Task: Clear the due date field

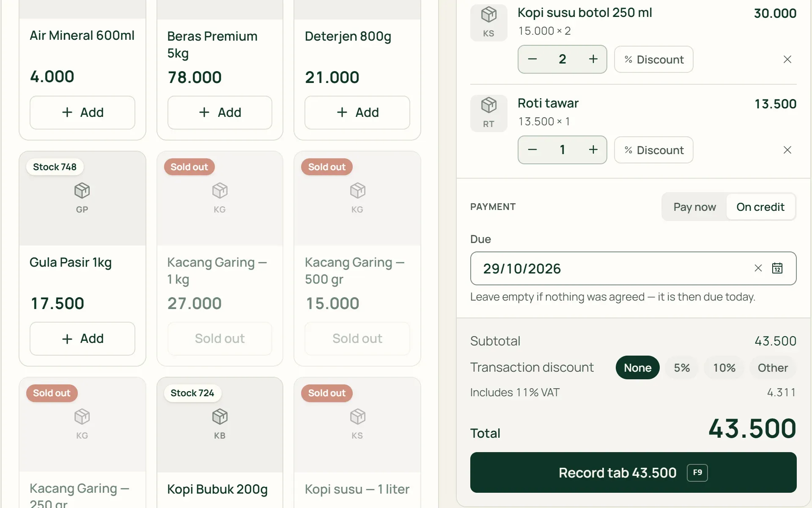Action: point(758,268)
